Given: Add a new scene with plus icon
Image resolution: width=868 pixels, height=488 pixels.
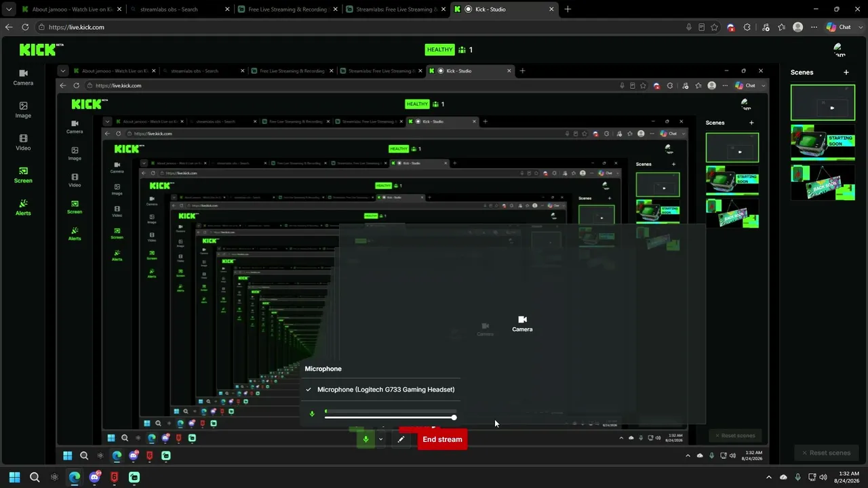Looking at the screenshot, I should coord(846,73).
